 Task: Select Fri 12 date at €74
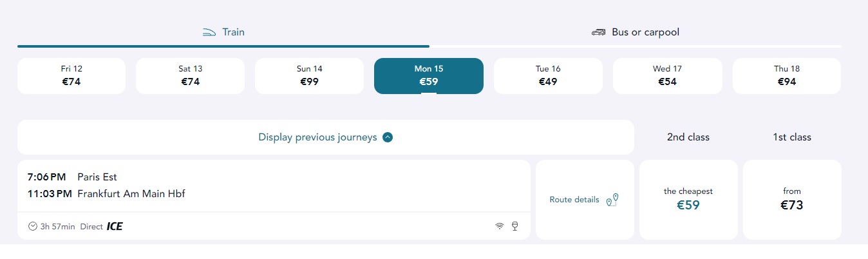point(71,75)
